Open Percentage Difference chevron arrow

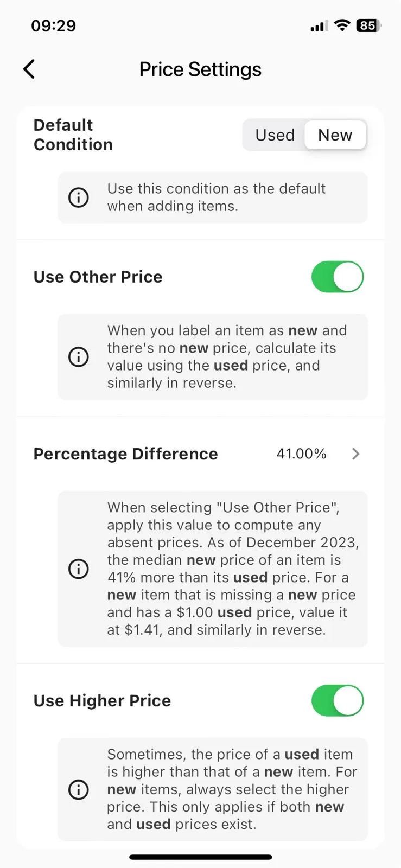[x=356, y=454]
